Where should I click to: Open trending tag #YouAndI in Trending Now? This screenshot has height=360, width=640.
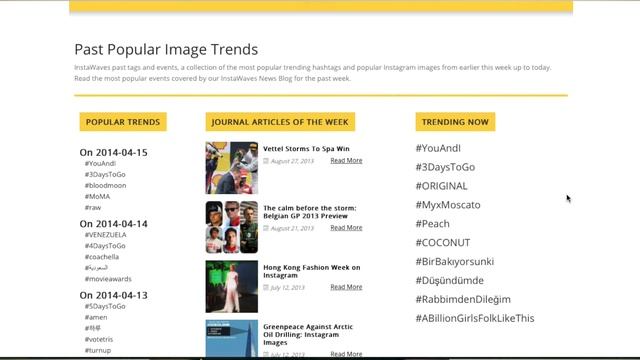(x=438, y=148)
